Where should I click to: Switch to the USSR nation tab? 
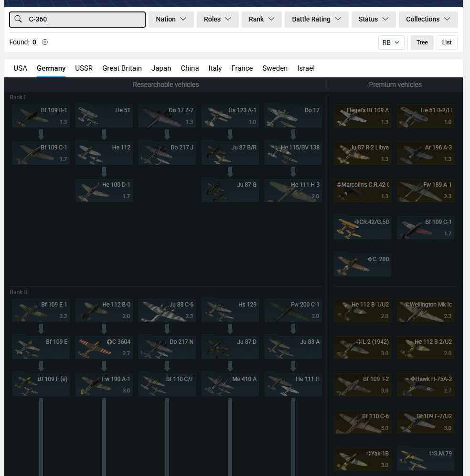click(x=84, y=68)
